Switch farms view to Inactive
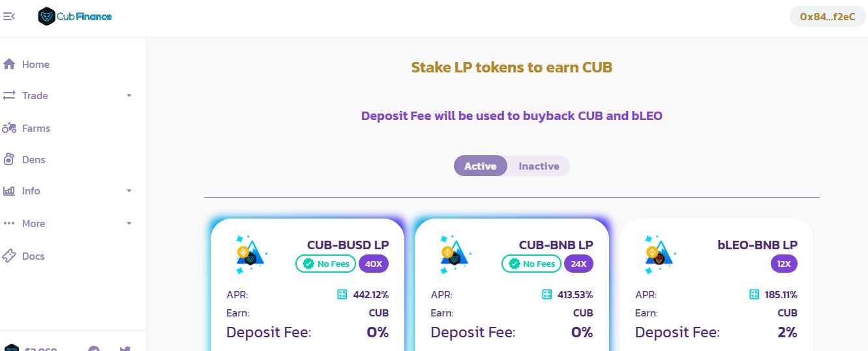The height and width of the screenshot is (351, 868). point(539,166)
